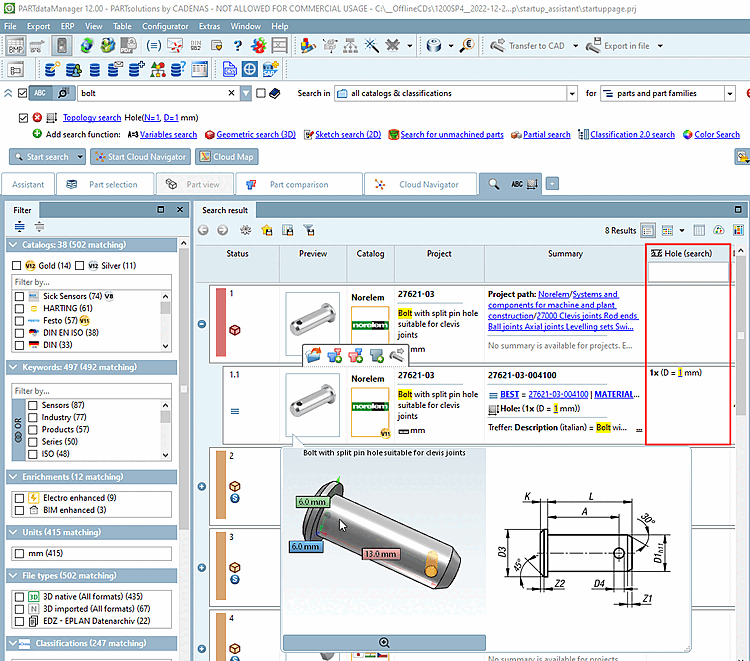
Task: Collapse result row 1 with the minus button
Action: 203,324
